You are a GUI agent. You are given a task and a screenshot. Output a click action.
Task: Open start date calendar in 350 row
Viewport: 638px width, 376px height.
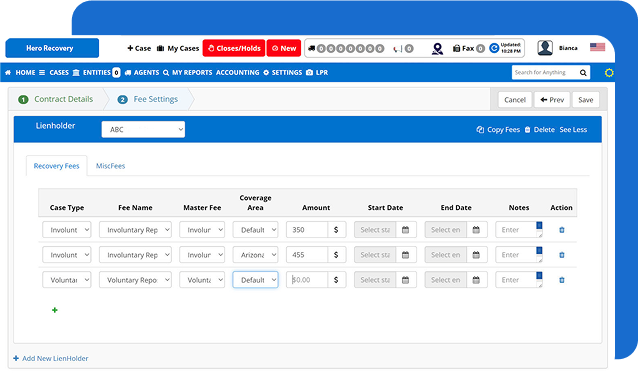(405, 230)
